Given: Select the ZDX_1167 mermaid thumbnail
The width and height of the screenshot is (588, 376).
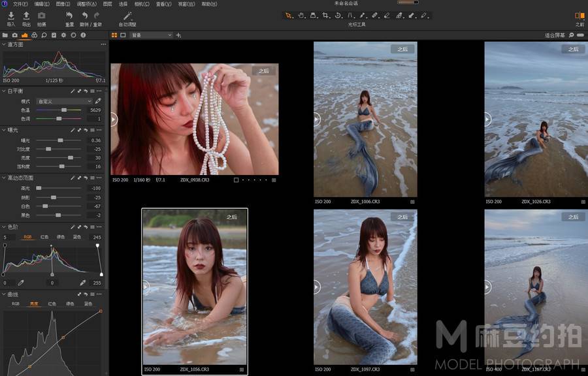Looking at the screenshot, I should [536, 287].
